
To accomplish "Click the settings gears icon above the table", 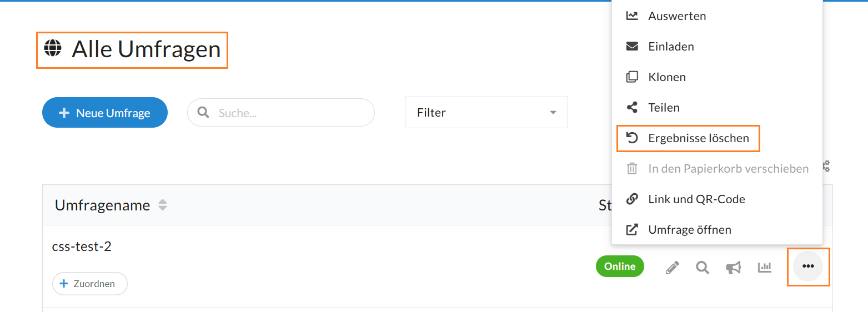I will click(x=826, y=165).
